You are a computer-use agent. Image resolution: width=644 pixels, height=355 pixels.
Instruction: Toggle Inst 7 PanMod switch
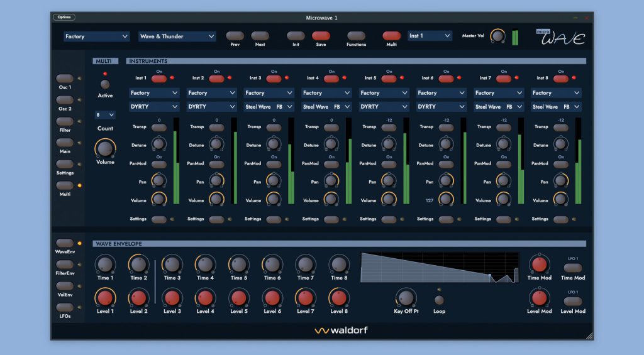504,164
